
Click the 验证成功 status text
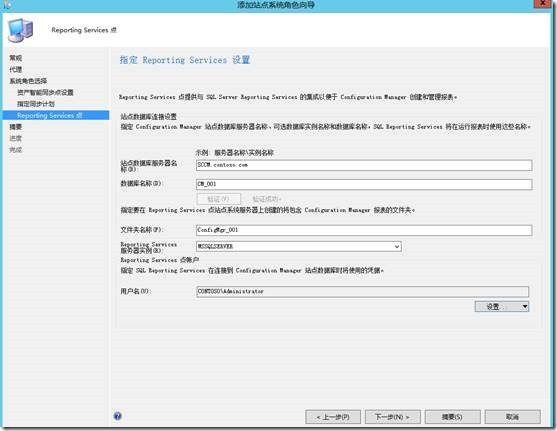(267, 199)
